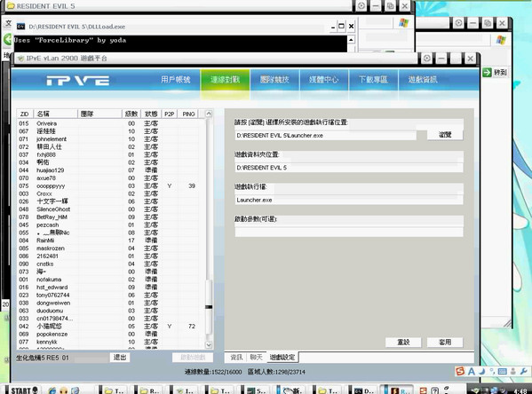Screen dimensions: 532x394
Task: Click the user list scroll down arrow
Action: (209, 345)
